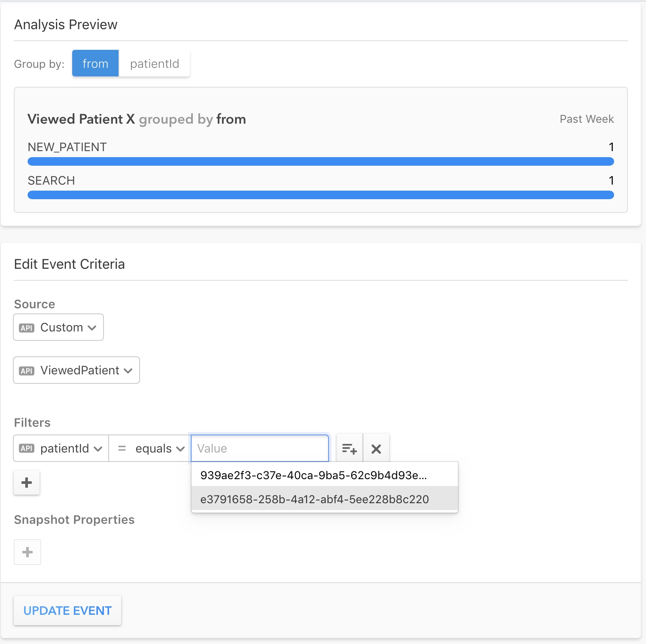Viewport: 646px width, 644px height.
Task: Click the UPDATE EVENT button
Action: 67,611
